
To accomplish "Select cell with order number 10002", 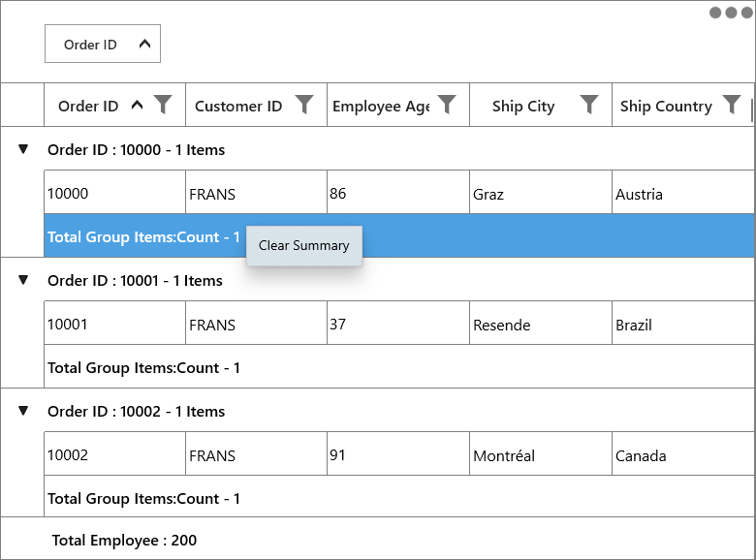I will click(x=114, y=453).
